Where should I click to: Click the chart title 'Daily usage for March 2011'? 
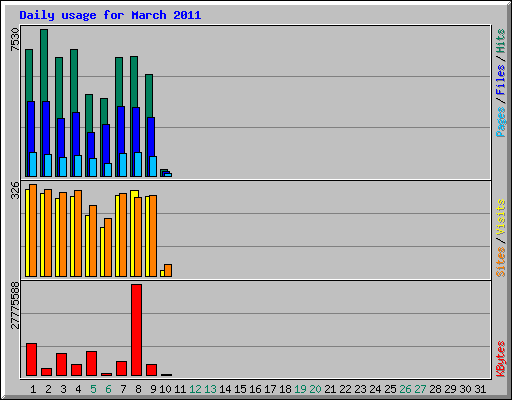[x=110, y=16]
